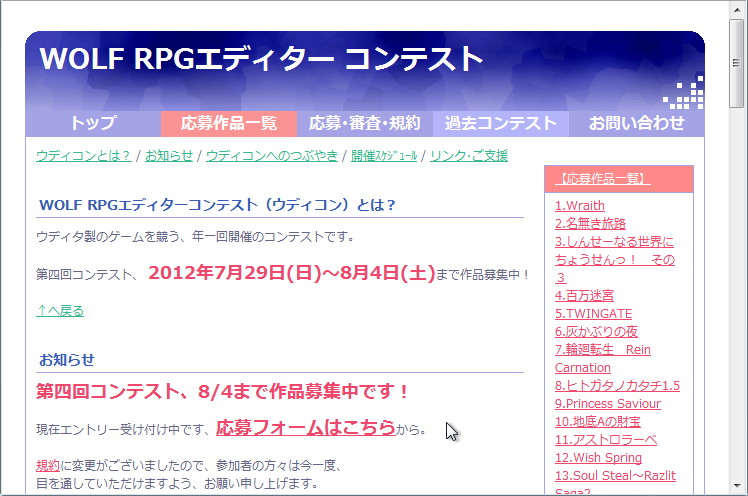Follow the ウディコンとは? link
748x496 pixels.
(83, 155)
